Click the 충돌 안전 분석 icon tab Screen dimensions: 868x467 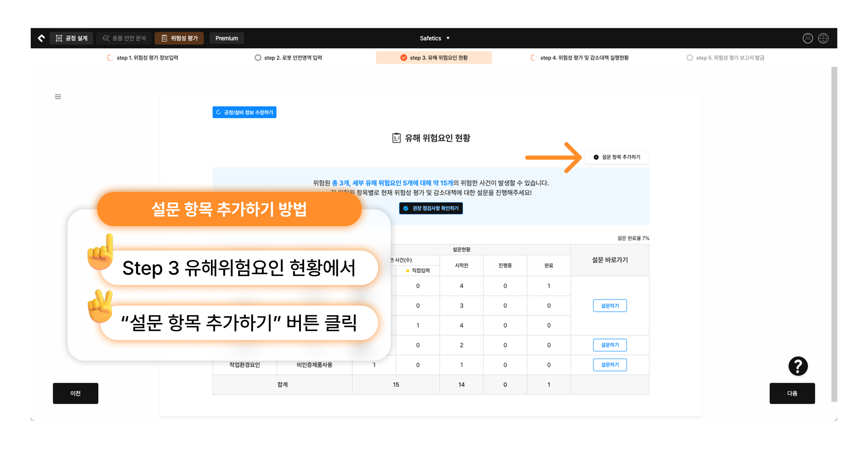click(x=124, y=38)
